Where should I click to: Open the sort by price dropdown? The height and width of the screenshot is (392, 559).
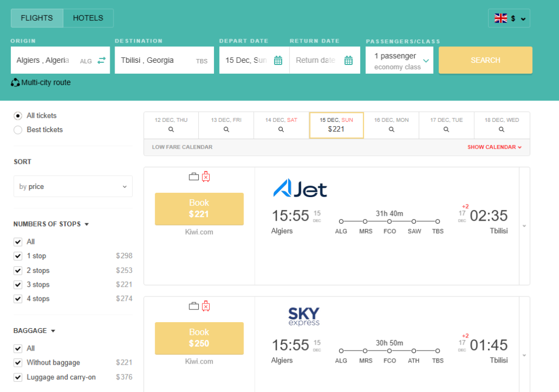pyautogui.click(x=73, y=187)
